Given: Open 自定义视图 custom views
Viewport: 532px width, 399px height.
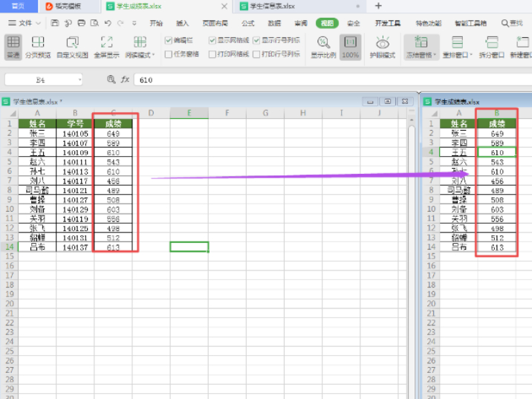Looking at the screenshot, I should point(72,47).
